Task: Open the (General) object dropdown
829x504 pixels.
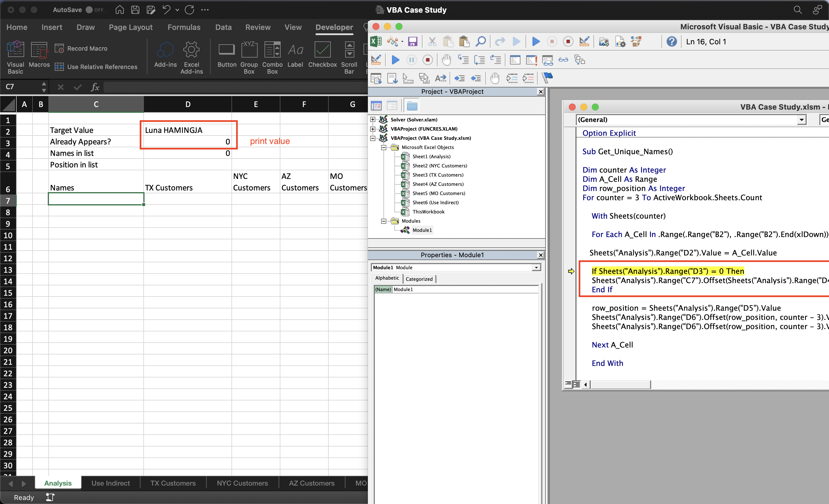Action: click(x=802, y=120)
